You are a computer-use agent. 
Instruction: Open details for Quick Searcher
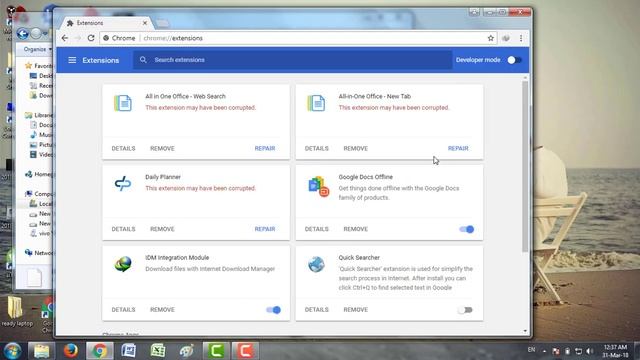[316, 310]
